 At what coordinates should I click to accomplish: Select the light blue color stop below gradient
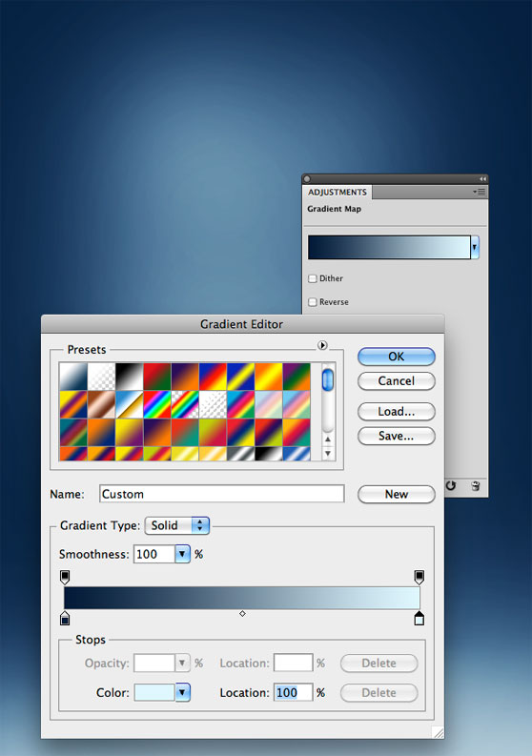[419, 618]
